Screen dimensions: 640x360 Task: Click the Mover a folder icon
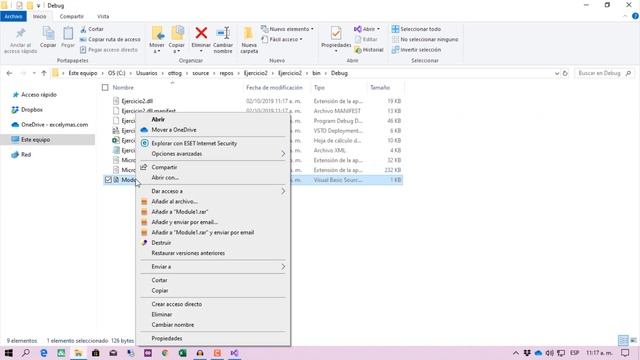157,33
